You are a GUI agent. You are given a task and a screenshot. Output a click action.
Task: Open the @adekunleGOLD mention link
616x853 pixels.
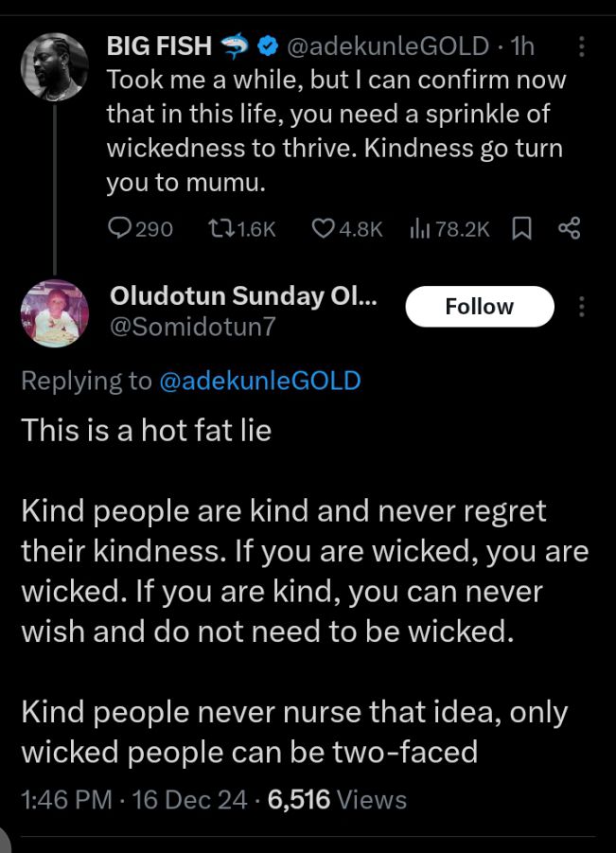[260, 381]
